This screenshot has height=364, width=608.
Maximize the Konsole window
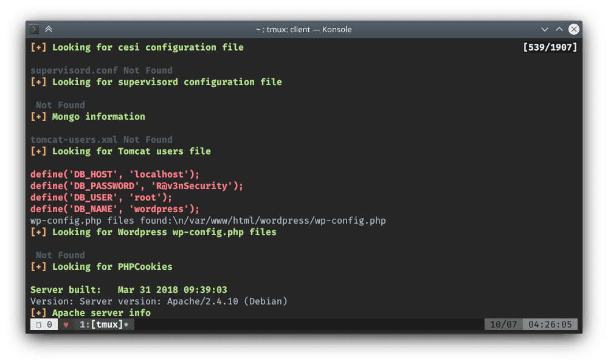pyautogui.click(x=559, y=29)
